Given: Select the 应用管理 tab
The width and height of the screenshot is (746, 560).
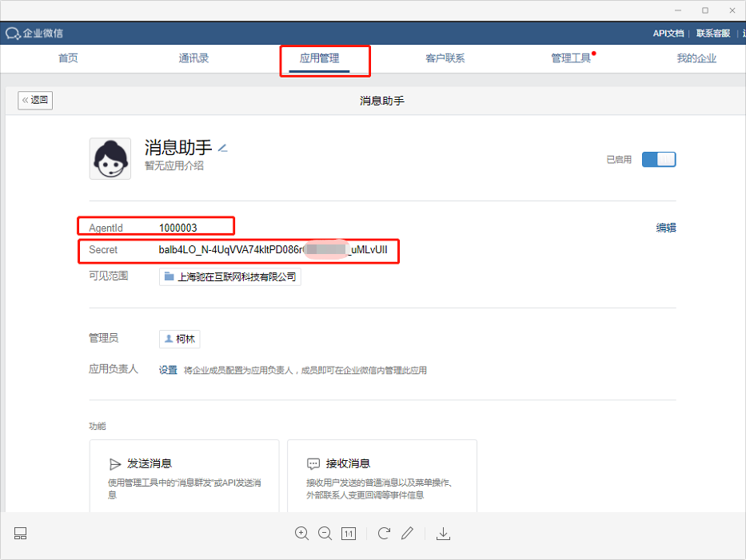Looking at the screenshot, I should 319,58.
